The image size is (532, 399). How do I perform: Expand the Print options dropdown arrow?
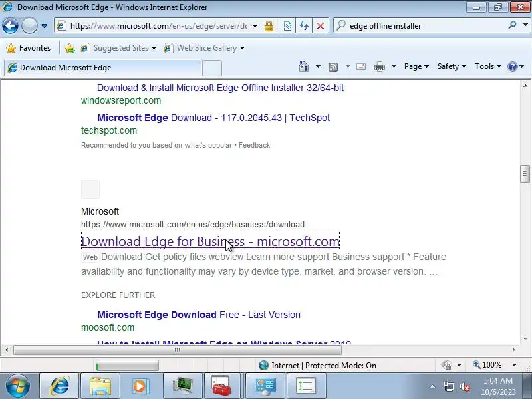(394, 66)
